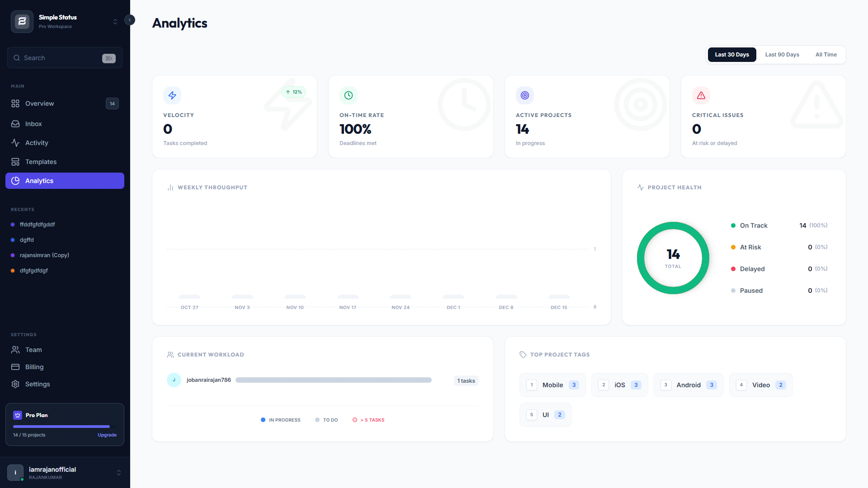Open Inbox from the sidebar
The width and height of the screenshot is (868, 488).
(33, 124)
